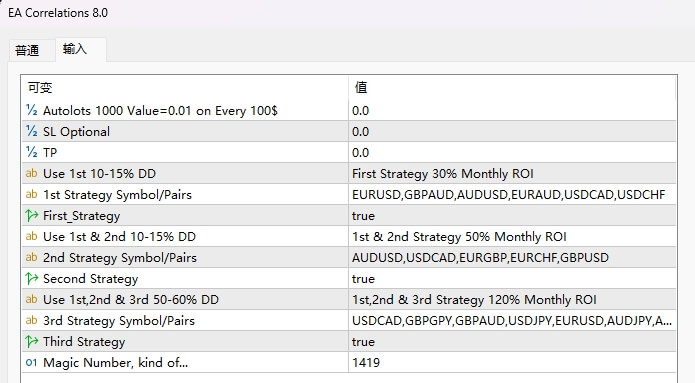Click the ab icon beside Use 1st,2nd & 3rd
The width and height of the screenshot is (695, 383).
coord(31,299)
